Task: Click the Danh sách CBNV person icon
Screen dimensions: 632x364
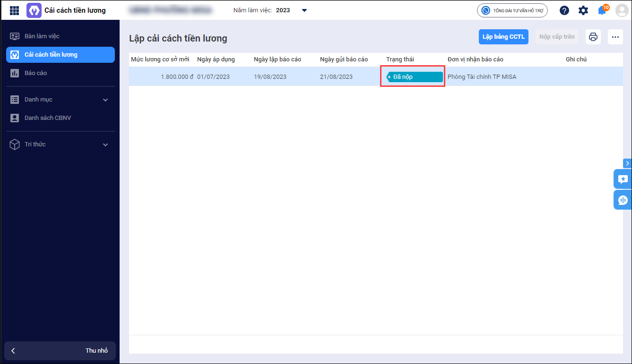Action: pos(15,118)
